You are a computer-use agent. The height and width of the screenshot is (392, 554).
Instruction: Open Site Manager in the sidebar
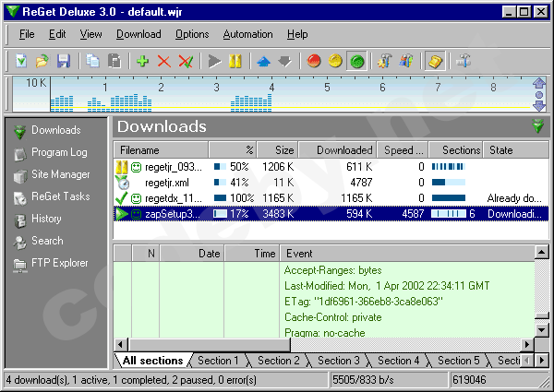[60, 174]
